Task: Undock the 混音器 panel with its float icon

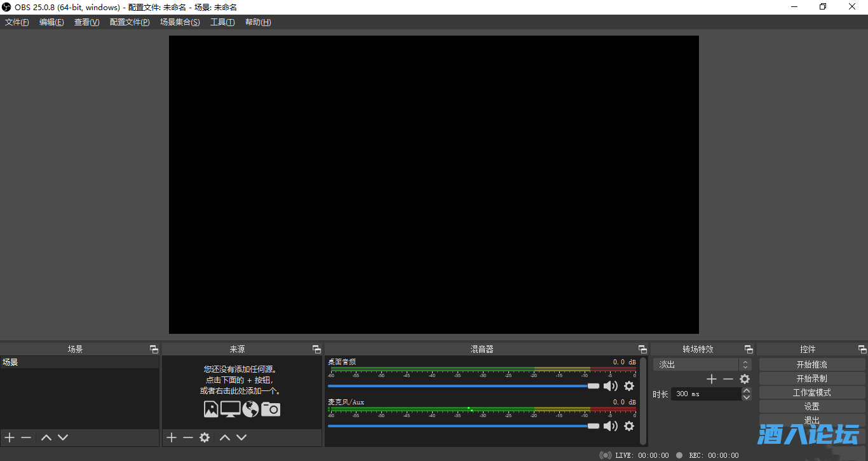Action: click(642, 349)
